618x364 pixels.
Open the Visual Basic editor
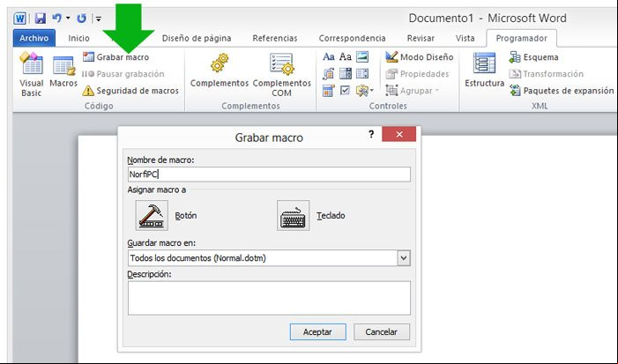31,74
